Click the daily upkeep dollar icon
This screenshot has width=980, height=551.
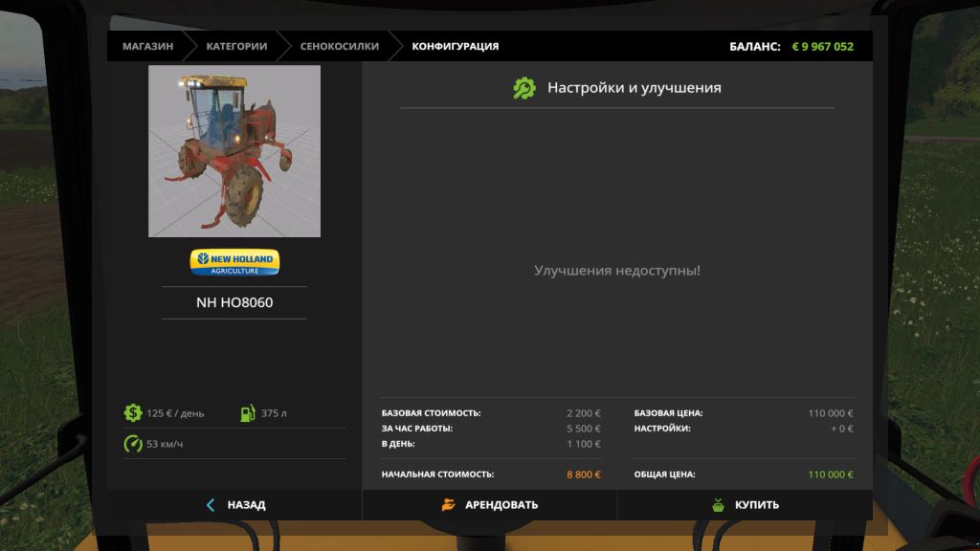coord(133,413)
